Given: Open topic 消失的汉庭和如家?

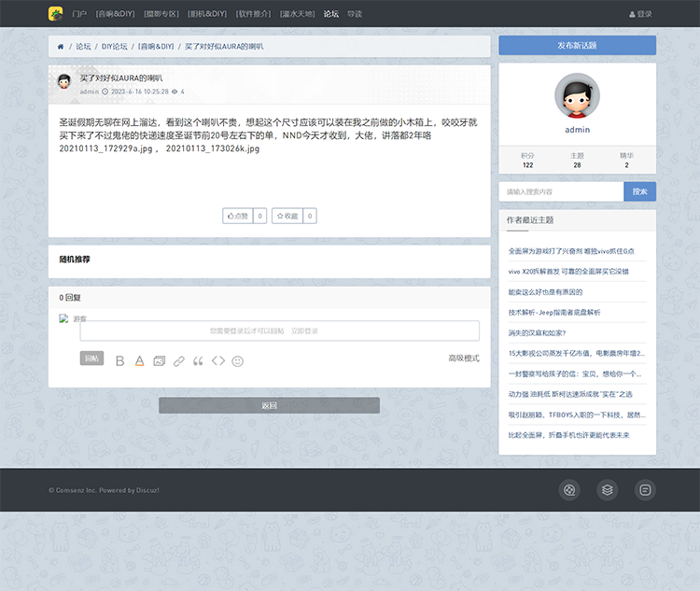Looking at the screenshot, I should point(537,333).
